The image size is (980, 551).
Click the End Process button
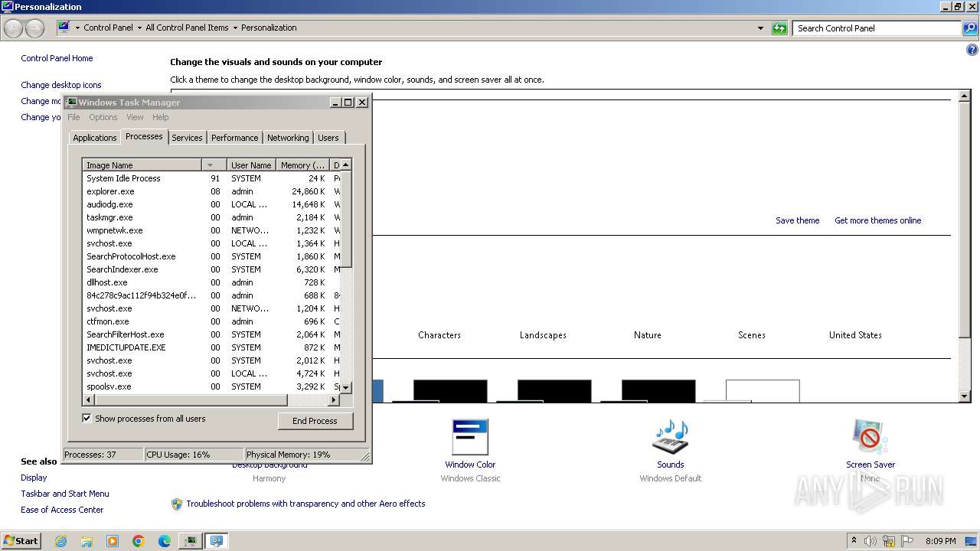(315, 421)
